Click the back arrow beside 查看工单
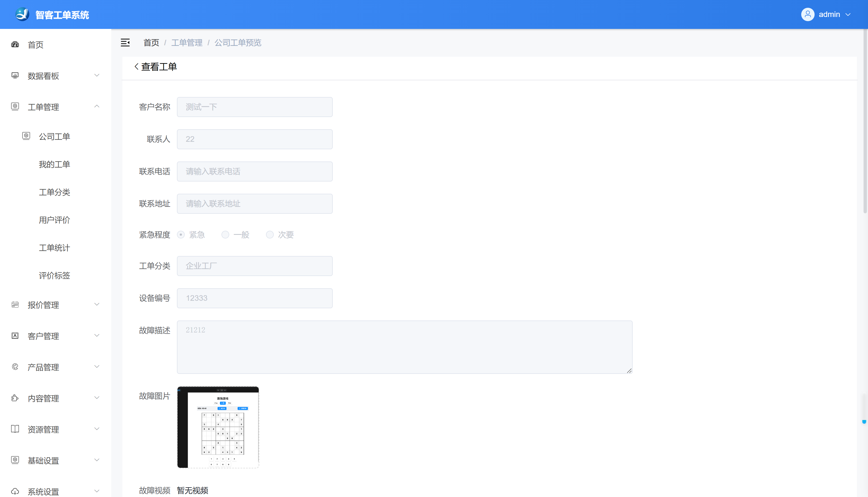Viewport: 868px width, 497px height. pos(137,66)
